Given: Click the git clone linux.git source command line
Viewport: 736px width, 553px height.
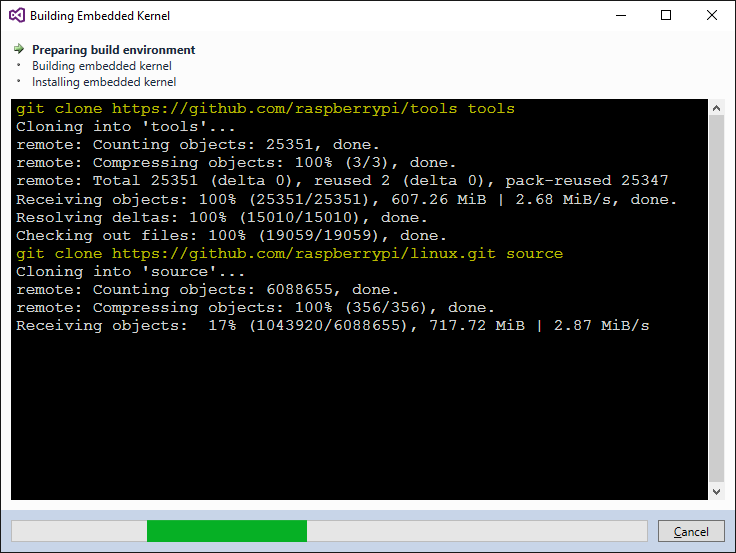Looking at the screenshot, I should point(289,254).
